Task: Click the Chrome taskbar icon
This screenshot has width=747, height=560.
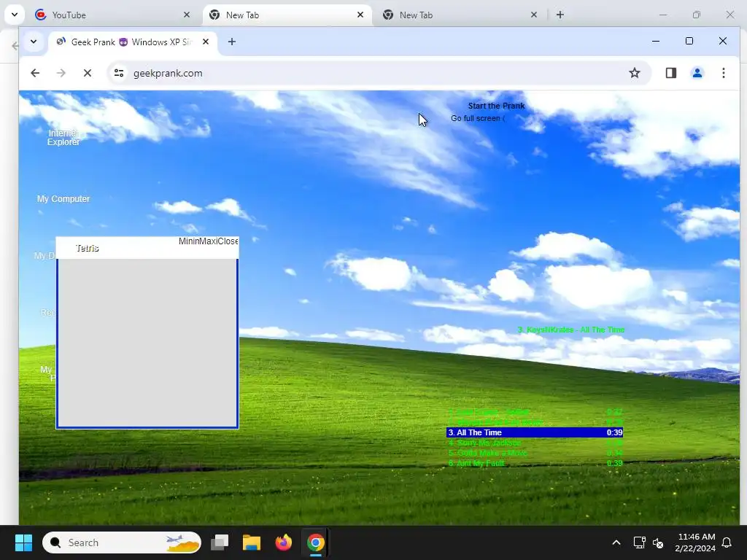Action: [315, 542]
